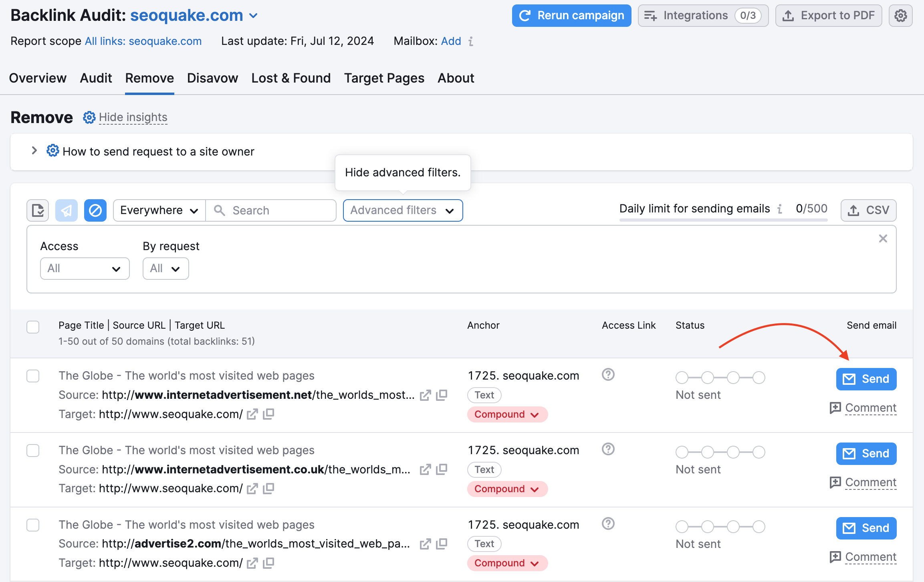The image size is (924, 582).
Task: Click access link help icon in first row
Action: point(608,374)
